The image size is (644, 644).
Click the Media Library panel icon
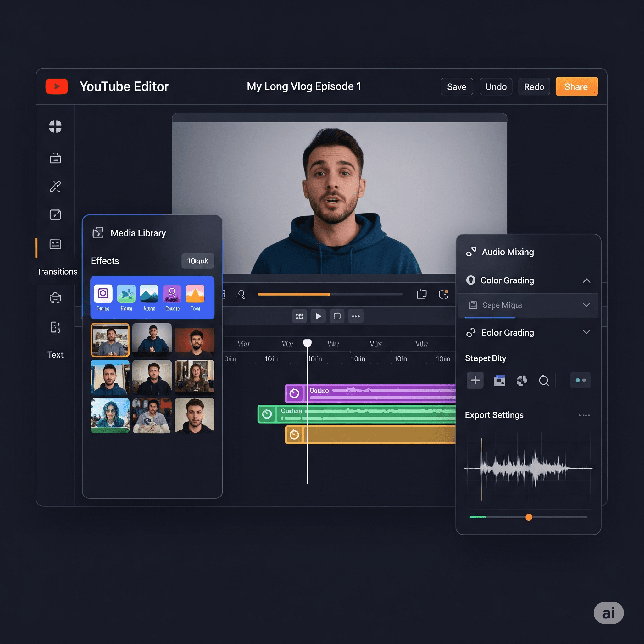98,233
